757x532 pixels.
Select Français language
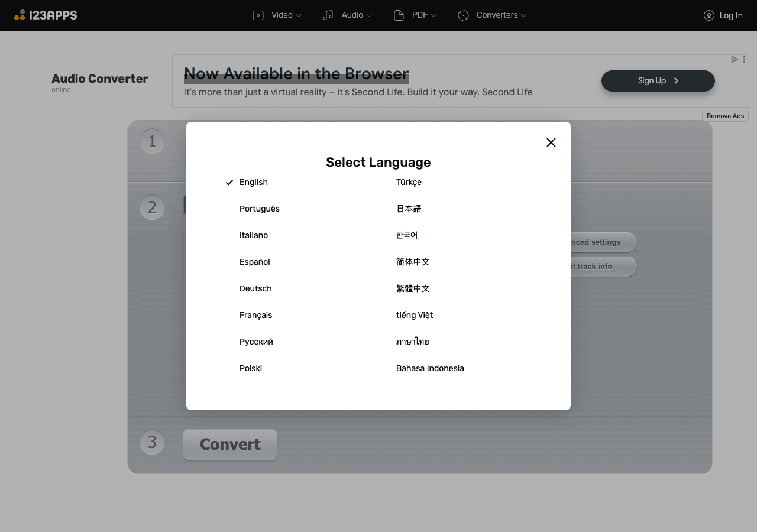click(256, 315)
